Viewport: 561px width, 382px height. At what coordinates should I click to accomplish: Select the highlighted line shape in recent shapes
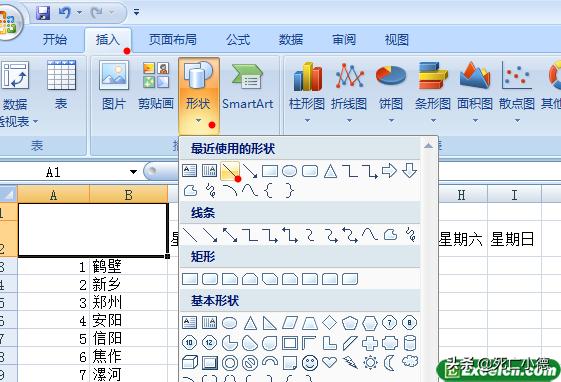point(230,171)
